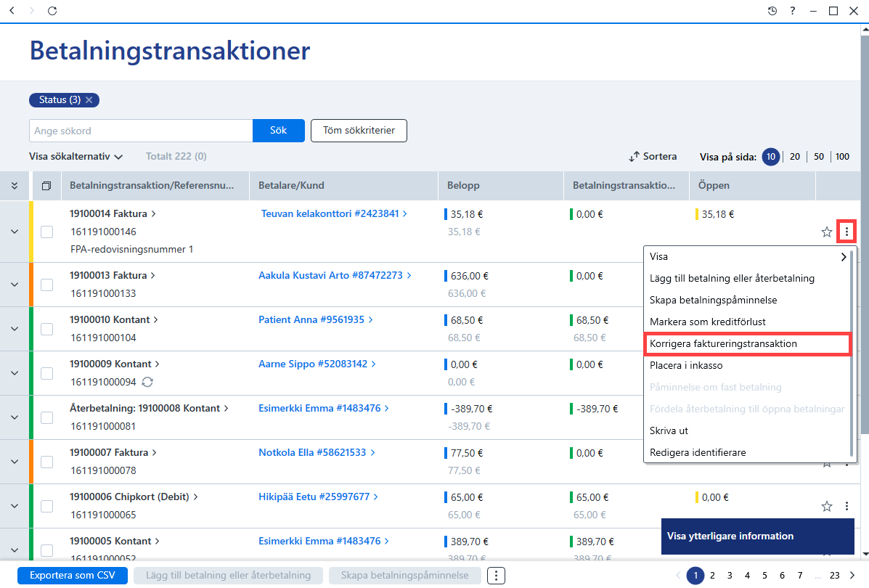Viewport: 869px width, 588px height.
Task: Open bottom toolbar more-actions dots button
Action: 496,575
